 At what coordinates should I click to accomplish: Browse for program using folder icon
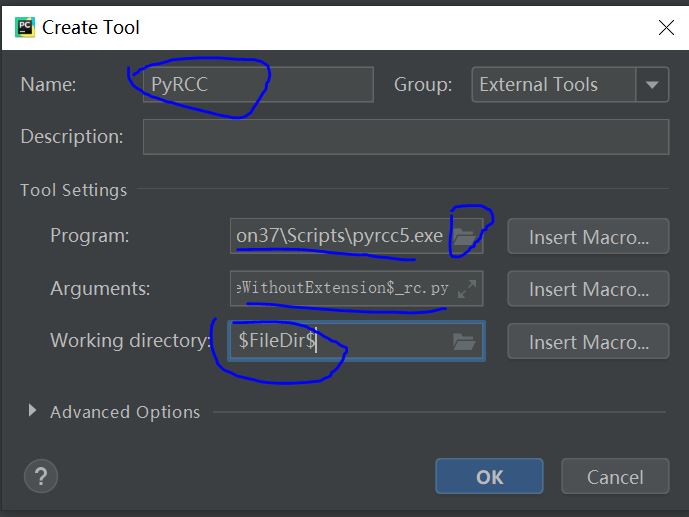(x=463, y=237)
